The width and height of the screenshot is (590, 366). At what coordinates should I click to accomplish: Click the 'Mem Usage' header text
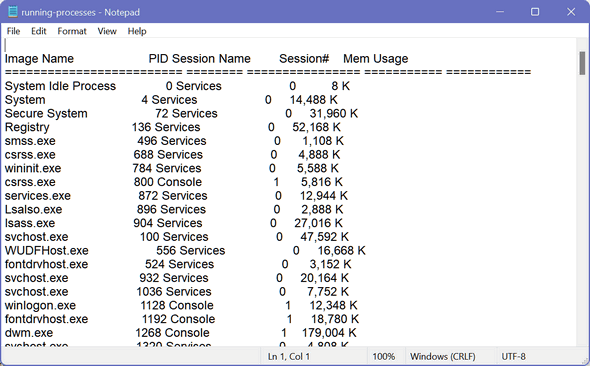[376, 59]
